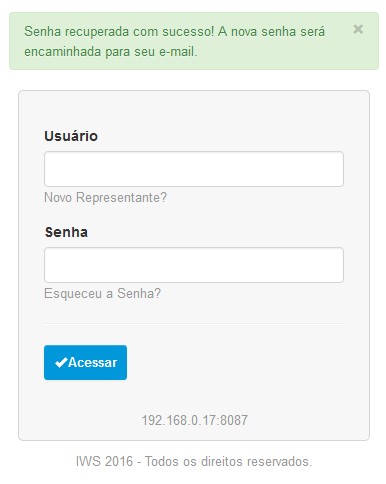Click the horizontal divider above Acessar

point(194,323)
